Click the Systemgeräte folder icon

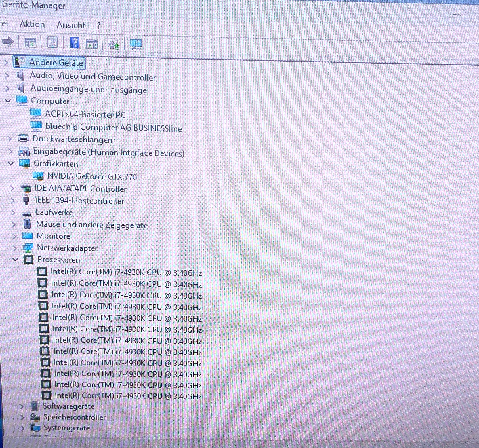tap(35, 427)
